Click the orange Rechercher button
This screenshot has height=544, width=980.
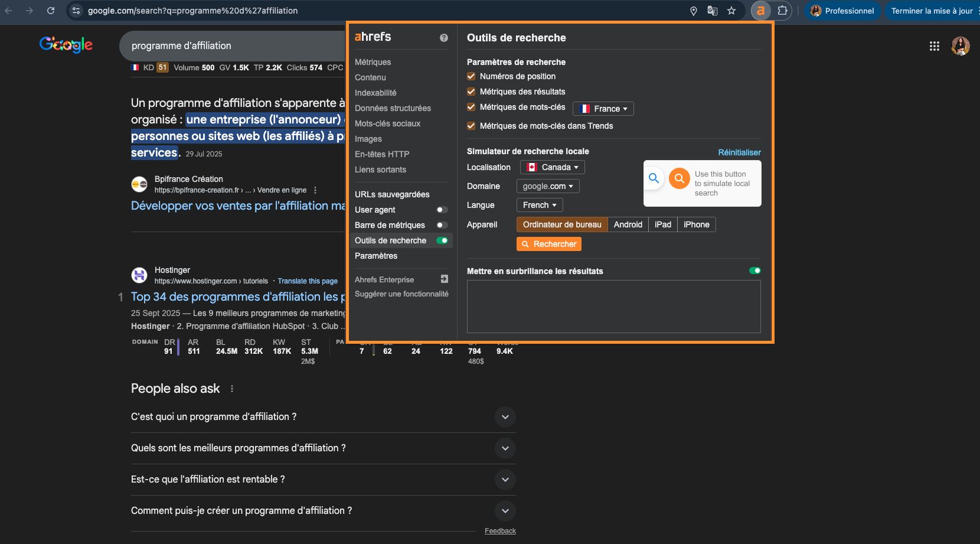[x=549, y=244]
